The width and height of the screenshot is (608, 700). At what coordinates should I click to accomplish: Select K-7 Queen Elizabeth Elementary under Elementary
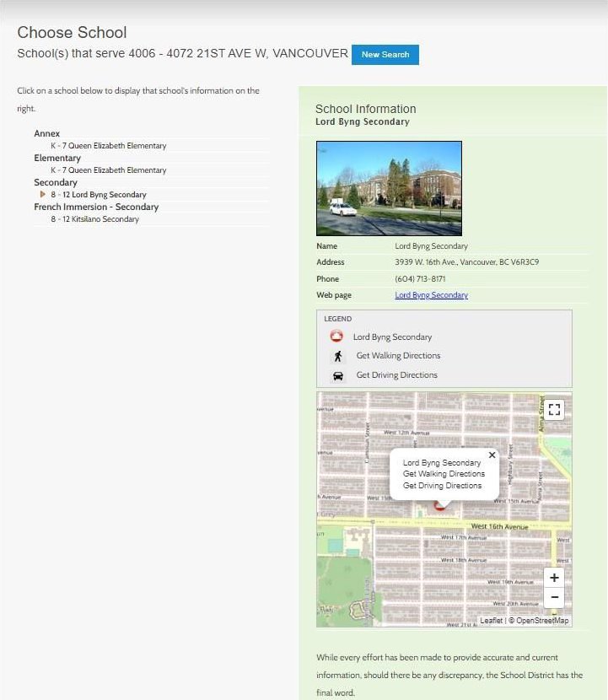109,170
